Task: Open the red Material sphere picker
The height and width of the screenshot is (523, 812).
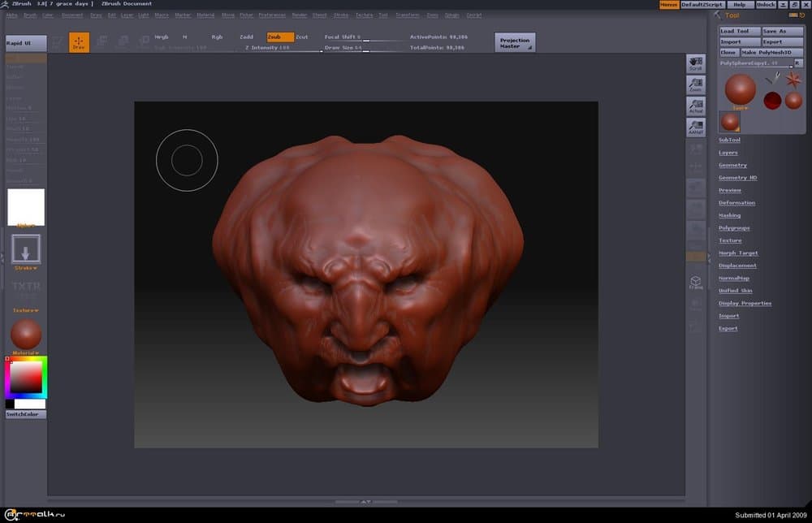Action: [26, 335]
